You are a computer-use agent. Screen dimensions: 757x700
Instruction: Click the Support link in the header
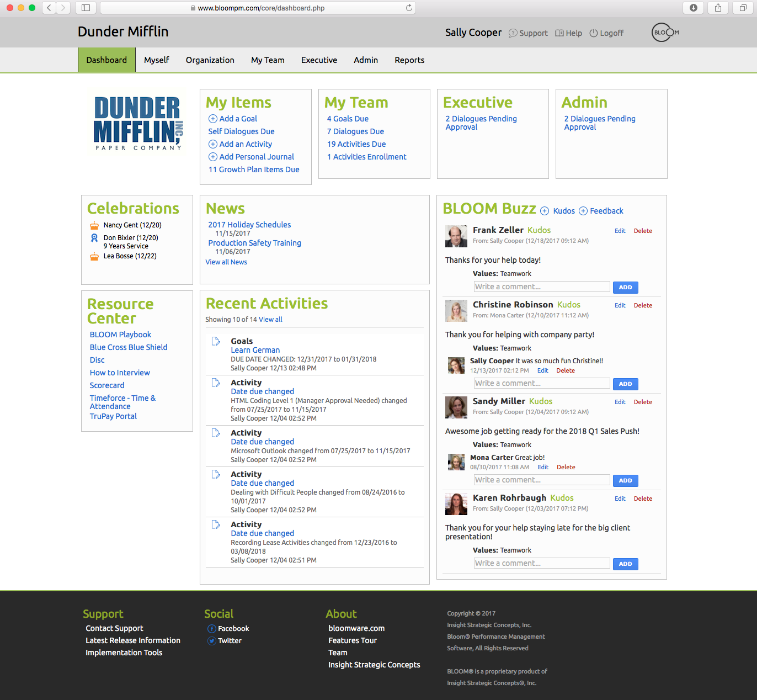(x=528, y=33)
